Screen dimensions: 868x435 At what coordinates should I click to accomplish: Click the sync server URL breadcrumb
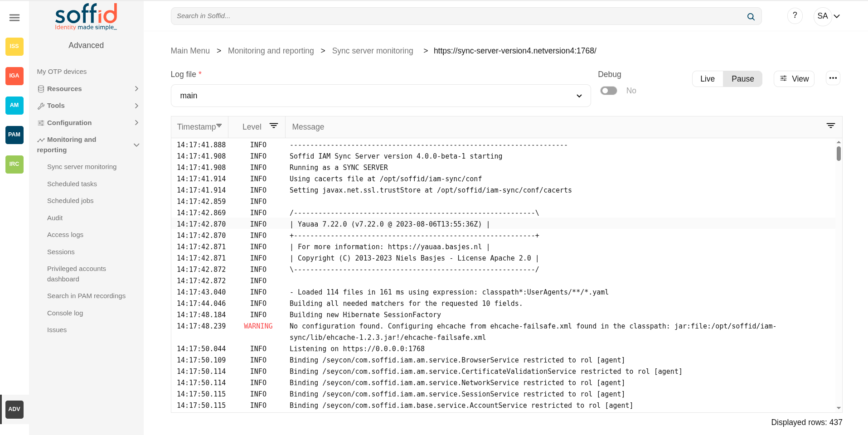pos(515,51)
